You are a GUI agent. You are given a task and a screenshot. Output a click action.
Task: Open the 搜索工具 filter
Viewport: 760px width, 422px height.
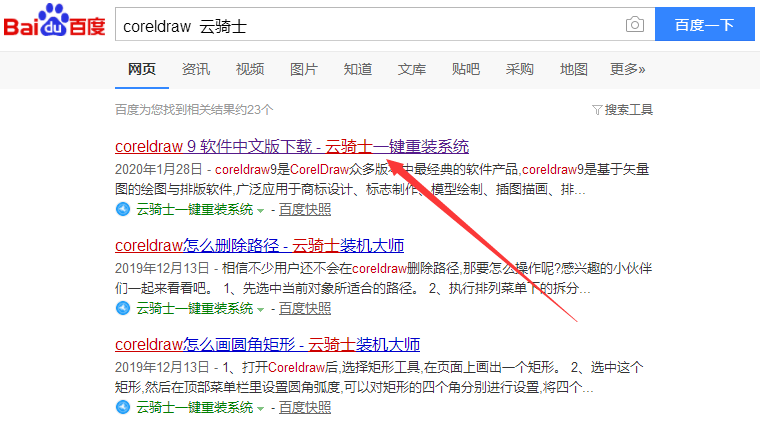[x=622, y=110]
